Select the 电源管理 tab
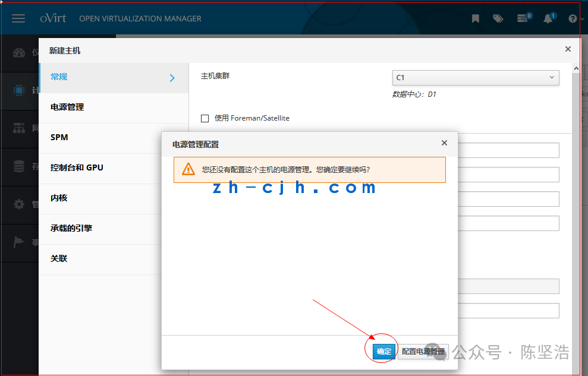Screen dimensions: 588x376 coord(114,108)
